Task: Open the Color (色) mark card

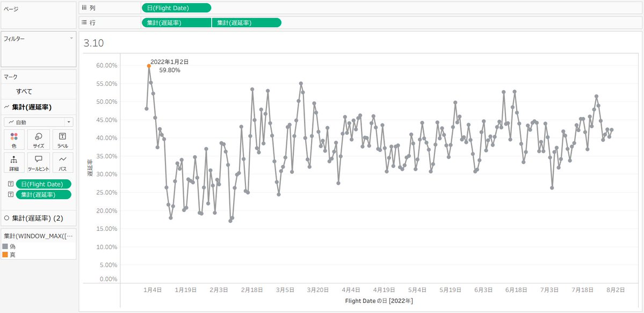Action: pos(14,140)
